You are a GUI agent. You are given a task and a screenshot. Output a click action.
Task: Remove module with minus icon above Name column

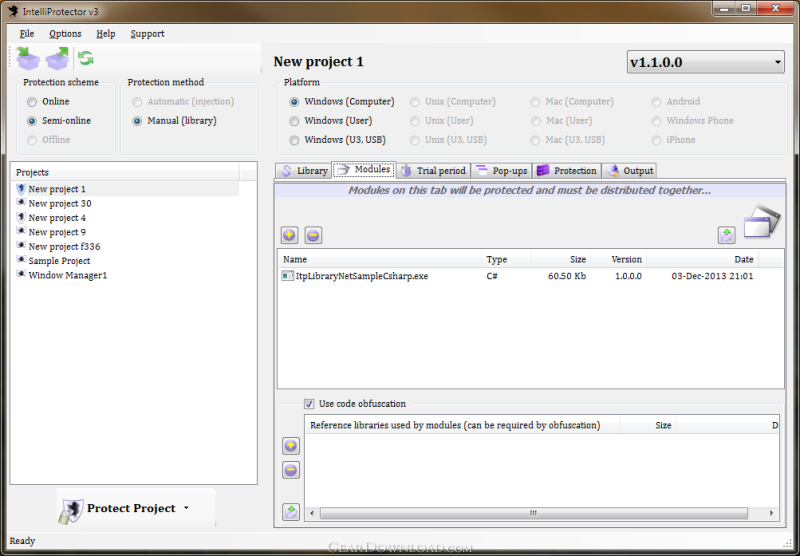(313, 235)
